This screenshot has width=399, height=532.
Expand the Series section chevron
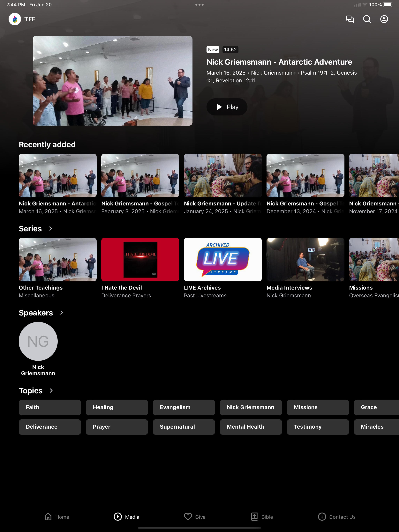pos(50,228)
